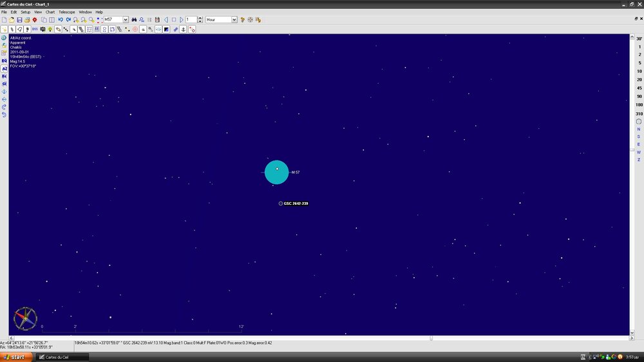
Task: Open the Setup menu
Action: (25, 12)
